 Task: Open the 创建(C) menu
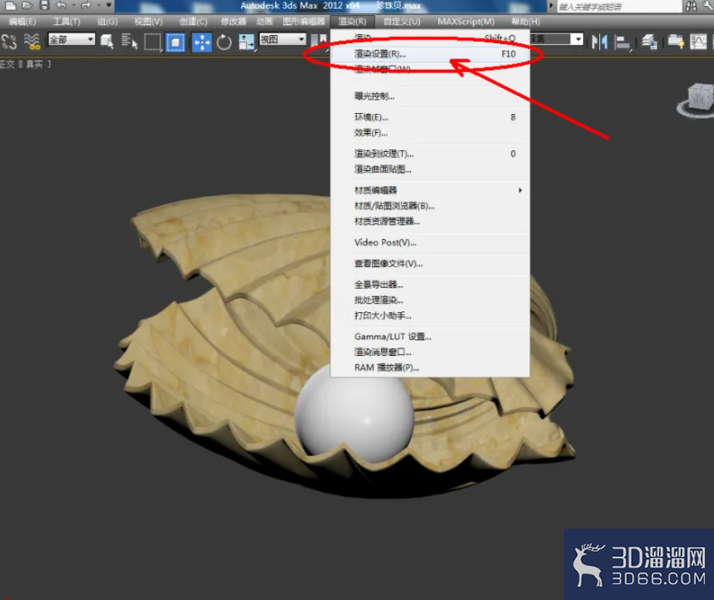click(193, 21)
